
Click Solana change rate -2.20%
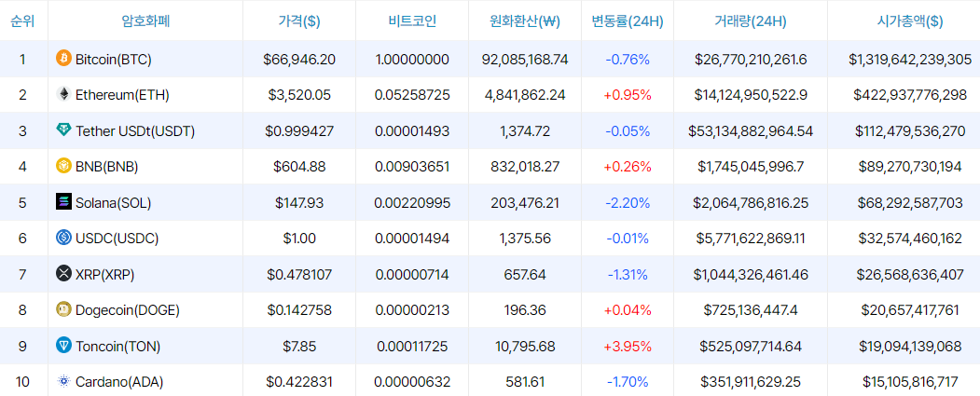point(628,203)
